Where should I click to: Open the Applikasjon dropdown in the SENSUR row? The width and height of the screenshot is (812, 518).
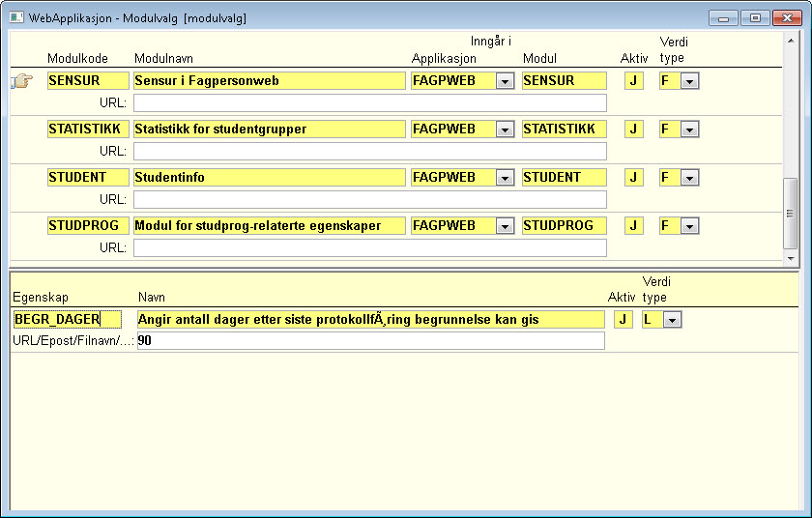tap(505, 81)
